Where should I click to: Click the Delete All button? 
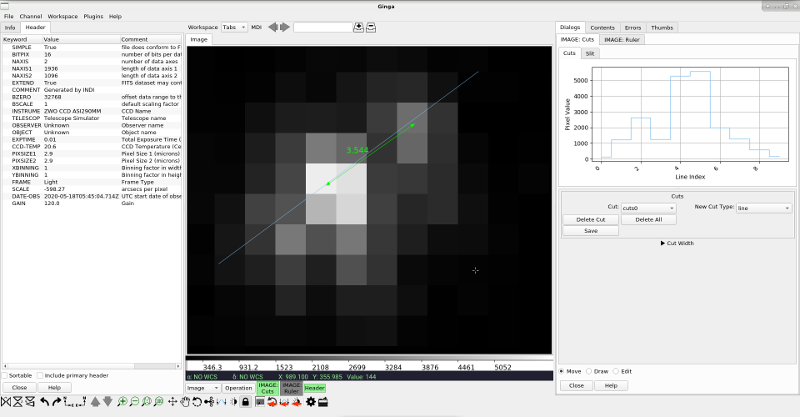click(647, 219)
